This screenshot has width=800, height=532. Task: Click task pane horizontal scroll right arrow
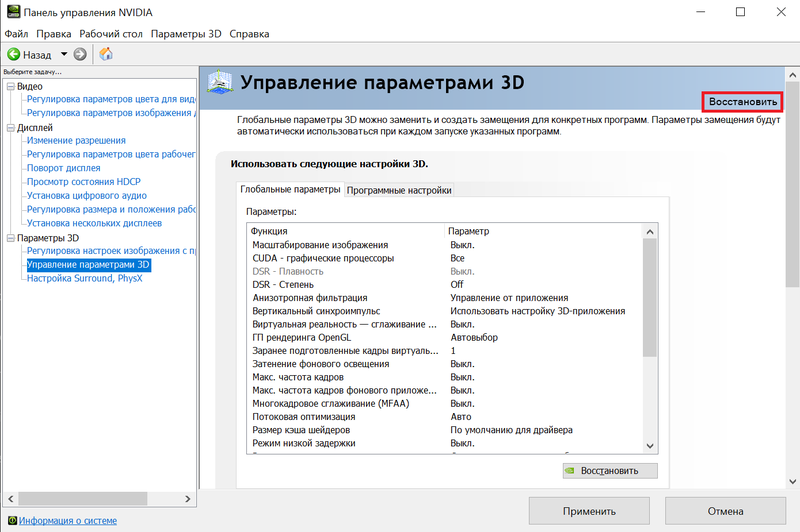[188, 499]
